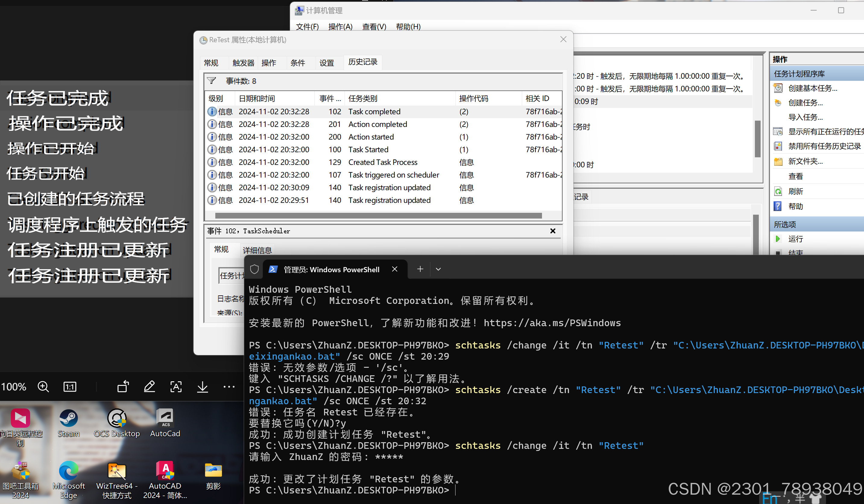Click 刷新 in the actions pane

click(796, 191)
